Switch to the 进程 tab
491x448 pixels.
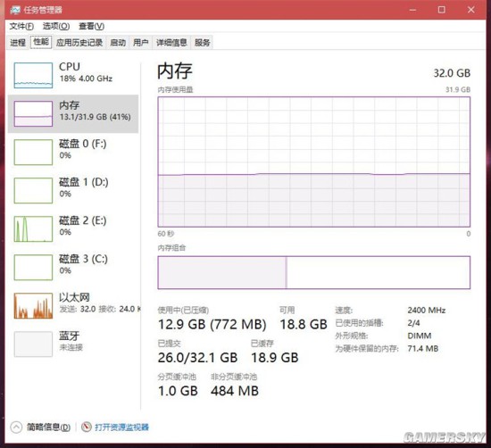[18, 43]
